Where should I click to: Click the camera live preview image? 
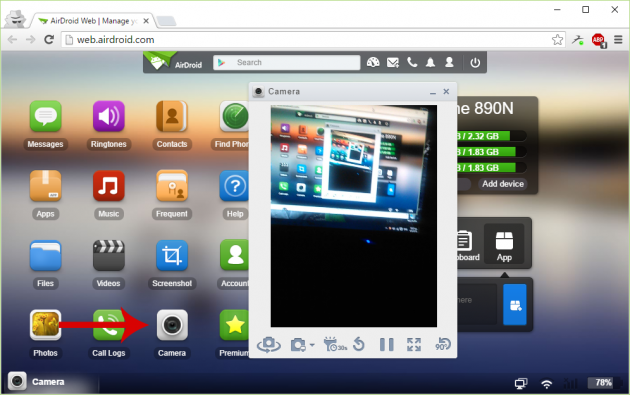point(354,216)
